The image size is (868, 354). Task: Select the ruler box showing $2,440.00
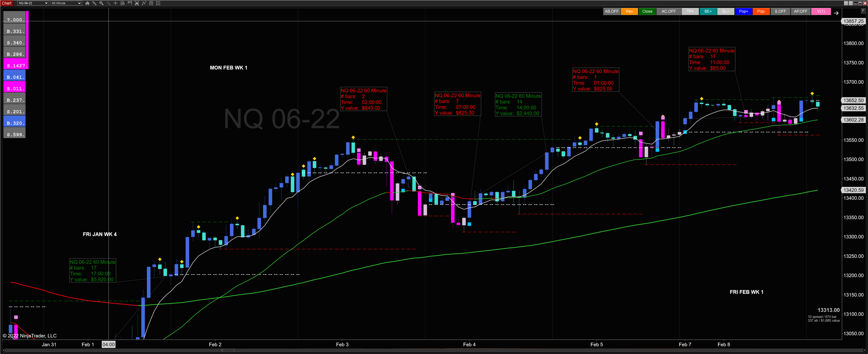tap(518, 104)
